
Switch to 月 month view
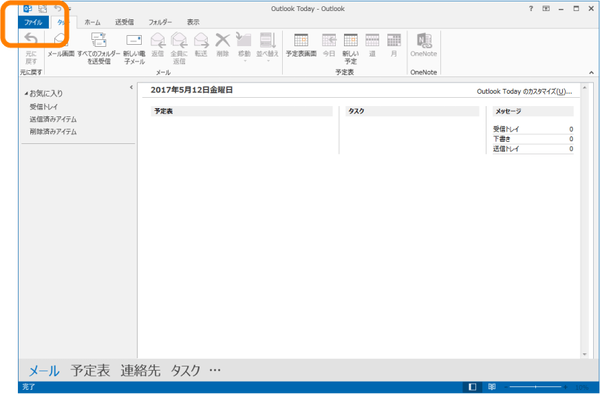tap(394, 45)
